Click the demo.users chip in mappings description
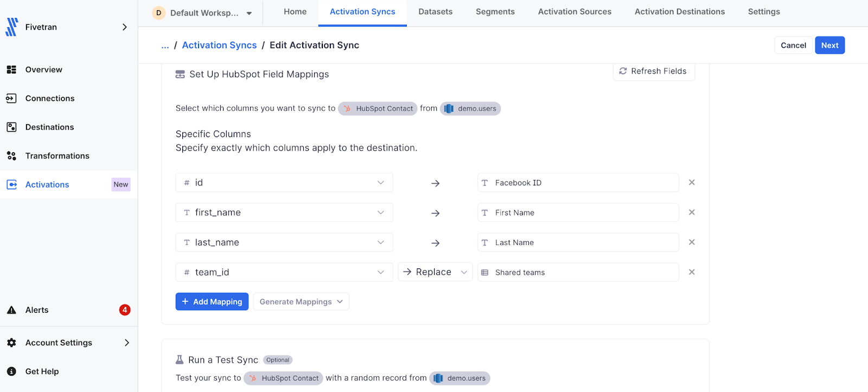Image resolution: width=868 pixels, height=392 pixels. pyautogui.click(x=470, y=108)
